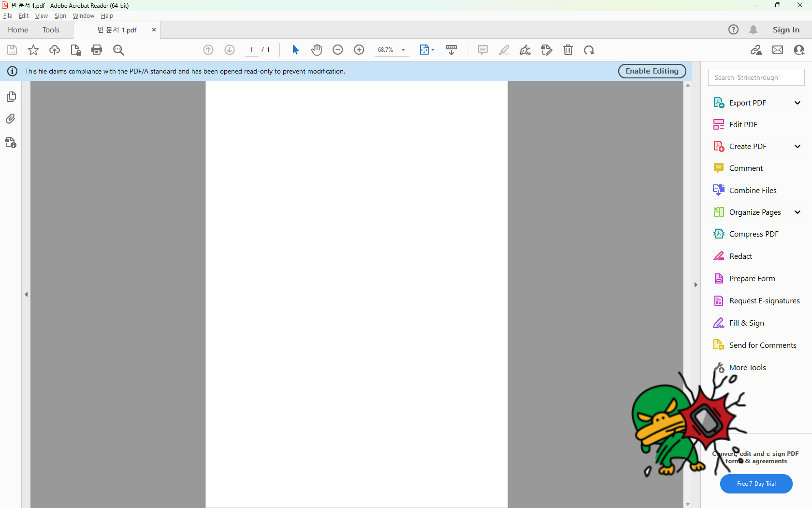Go to next page arrow

coord(230,50)
